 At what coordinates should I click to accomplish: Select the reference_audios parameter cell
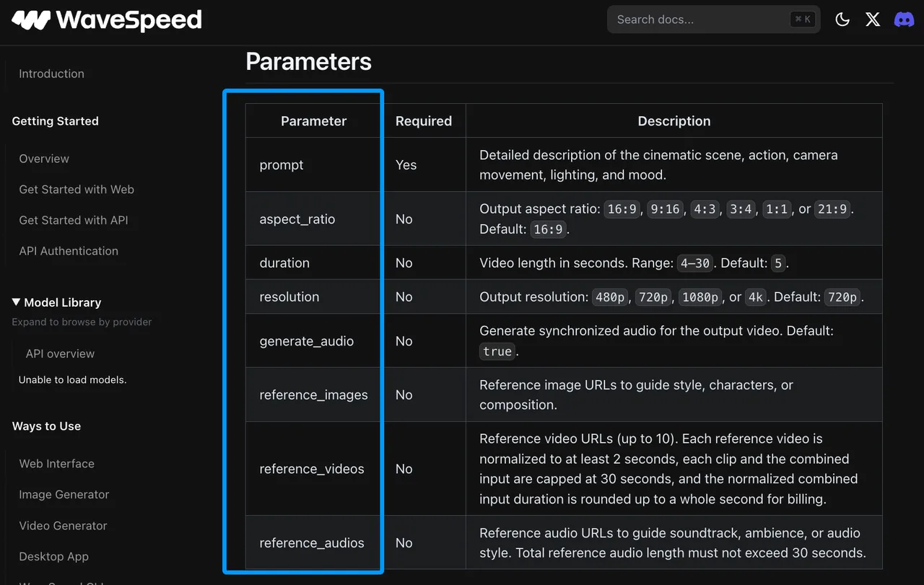pyautogui.click(x=313, y=543)
